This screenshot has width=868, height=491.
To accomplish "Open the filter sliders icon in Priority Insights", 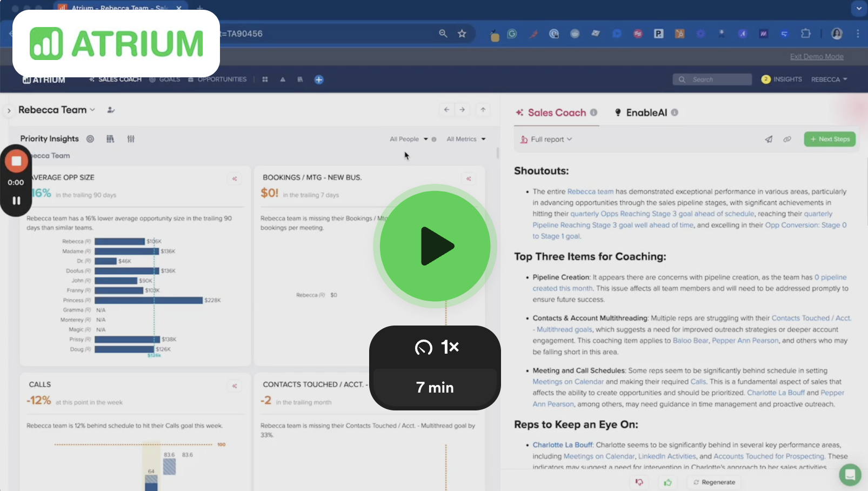I will 131,139.
